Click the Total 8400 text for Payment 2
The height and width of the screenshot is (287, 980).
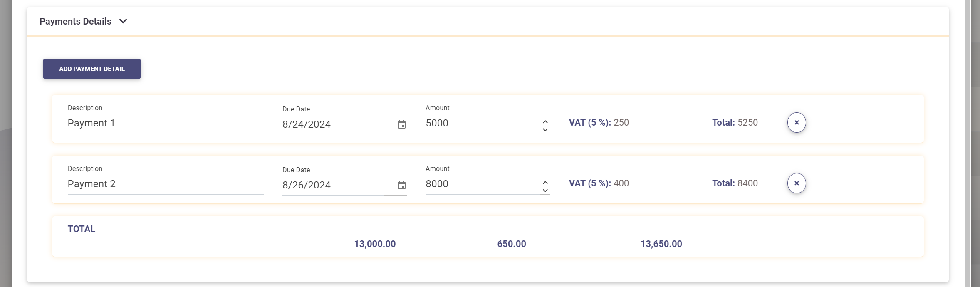point(735,183)
